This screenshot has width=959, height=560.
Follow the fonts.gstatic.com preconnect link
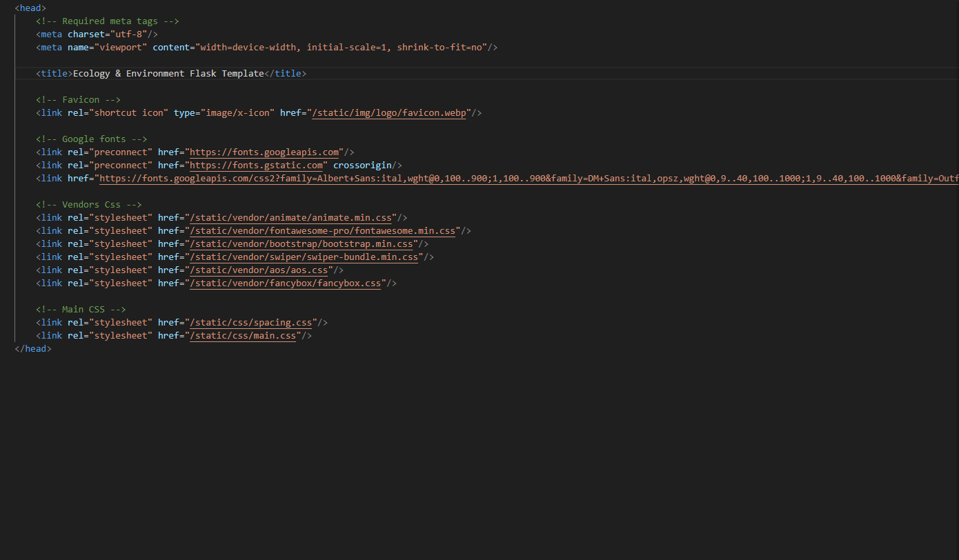(256, 165)
